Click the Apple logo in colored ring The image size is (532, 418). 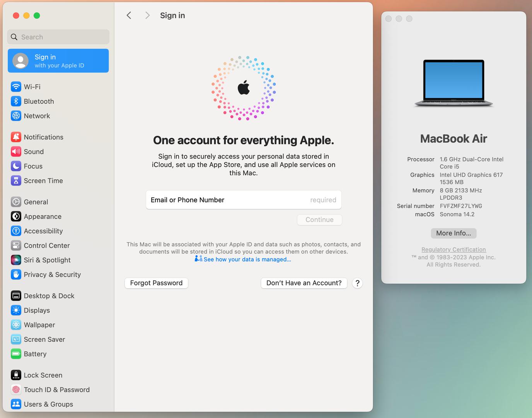point(244,87)
